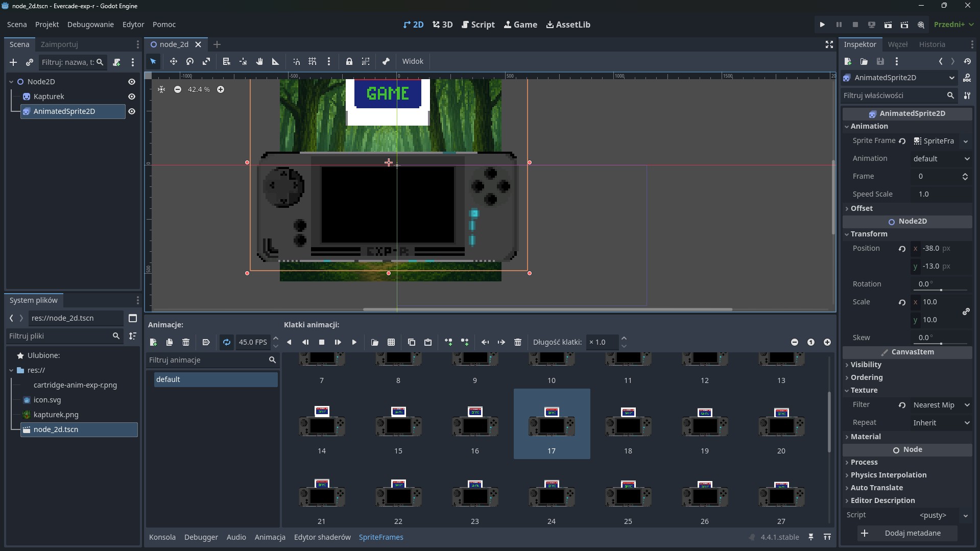Click the Ruler mode tool icon

[x=276, y=61]
